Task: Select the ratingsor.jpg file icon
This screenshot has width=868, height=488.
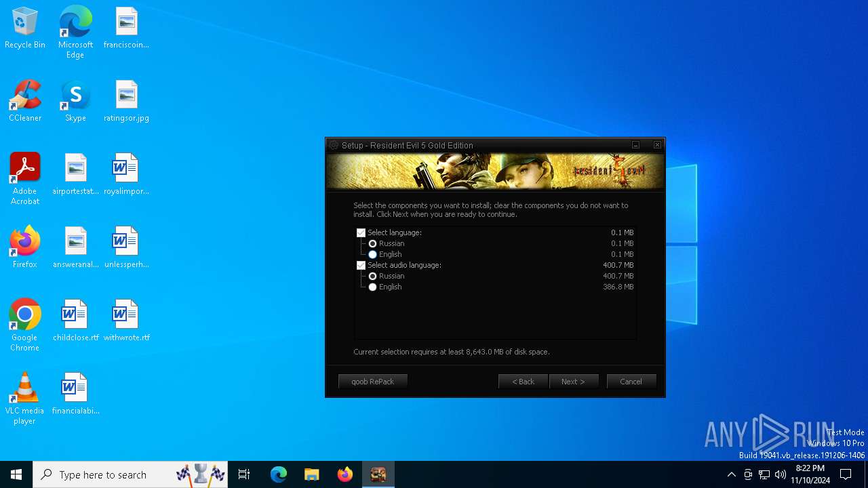Action: point(126,102)
